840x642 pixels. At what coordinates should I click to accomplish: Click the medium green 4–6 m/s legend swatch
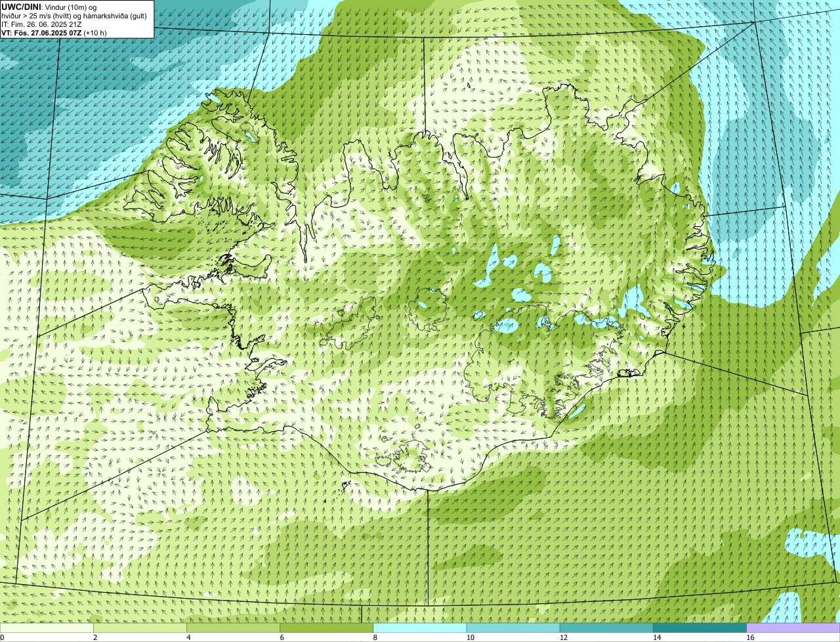[233, 628]
